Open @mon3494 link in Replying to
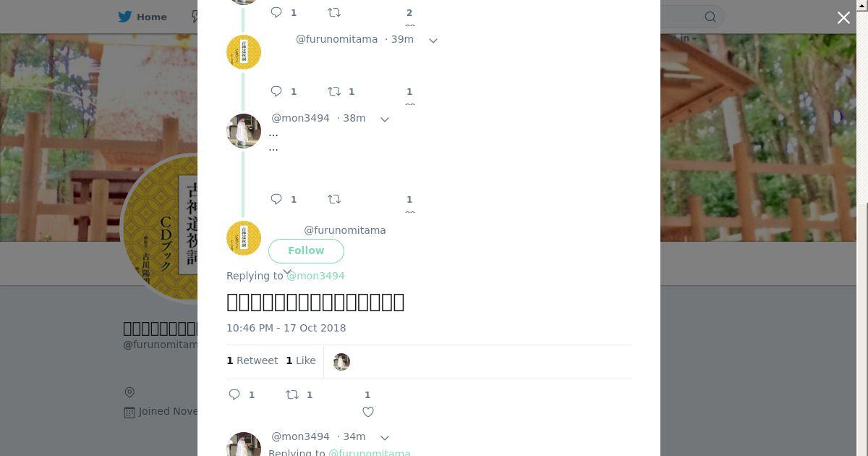Viewport: 868px width, 456px height. click(x=315, y=276)
